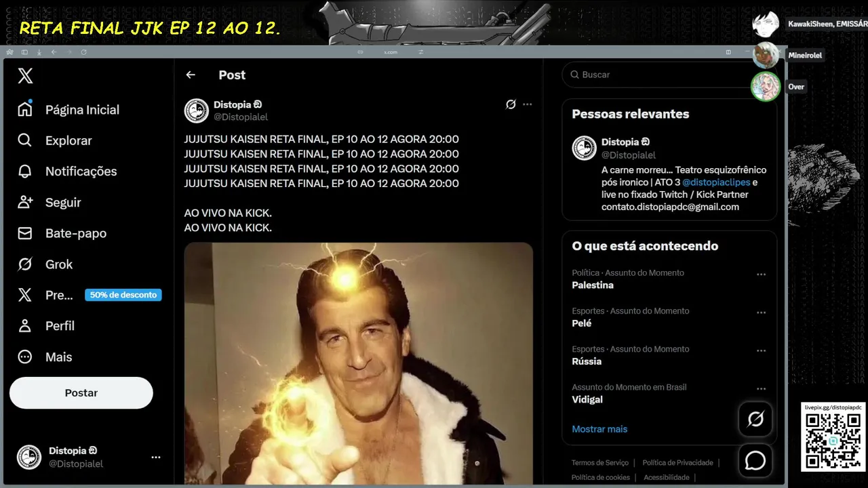
Task: Open the Rússia trending topic
Action: click(587, 361)
